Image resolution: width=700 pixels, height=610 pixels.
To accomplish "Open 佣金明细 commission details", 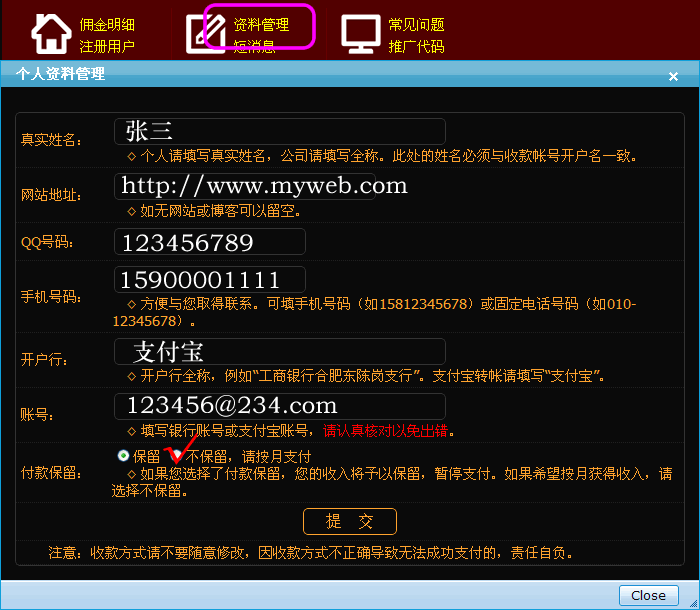I will tap(107, 25).
